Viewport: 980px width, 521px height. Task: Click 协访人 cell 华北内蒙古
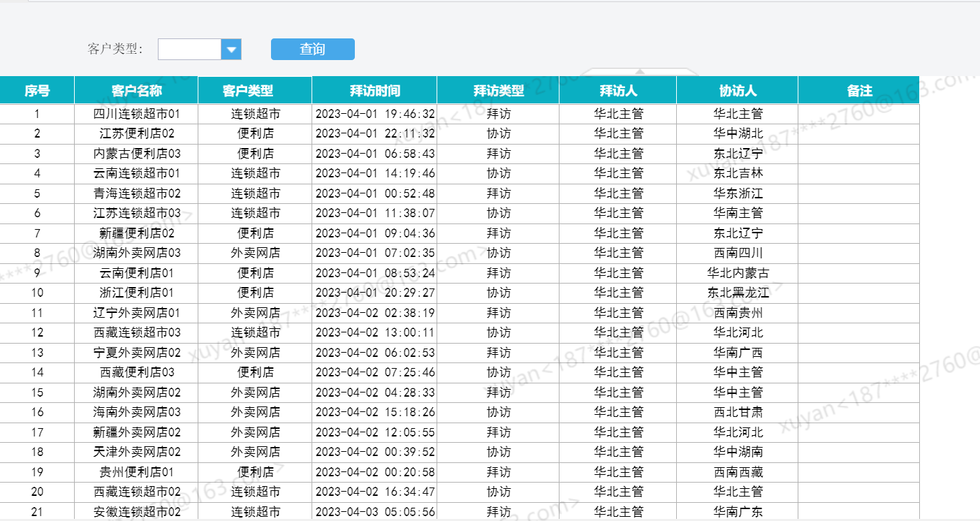pyautogui.click(x=738, y=273)
